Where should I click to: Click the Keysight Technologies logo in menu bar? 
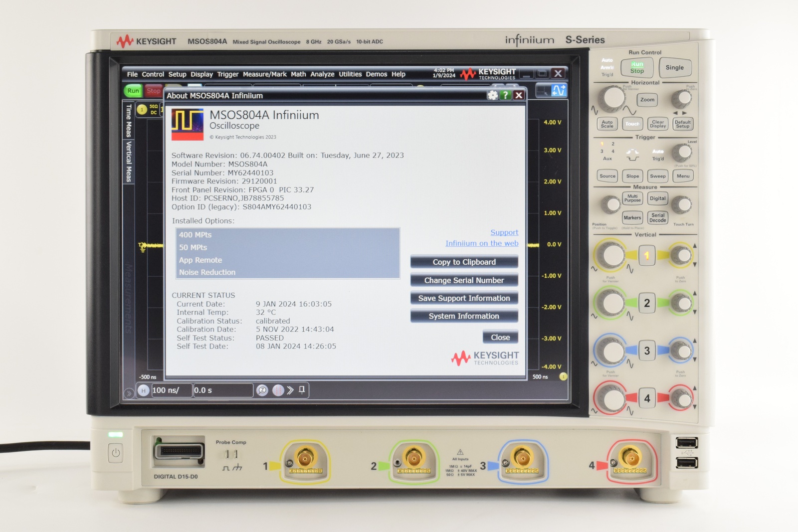point(488,74)
